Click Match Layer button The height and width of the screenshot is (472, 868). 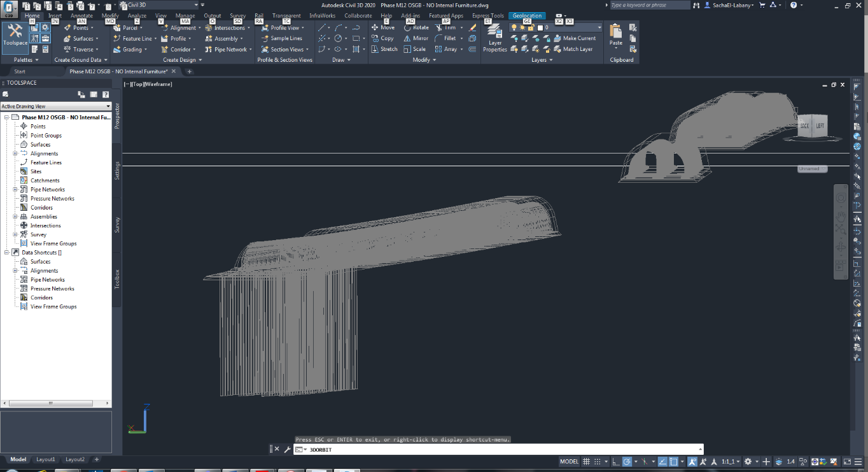point(573,49)
